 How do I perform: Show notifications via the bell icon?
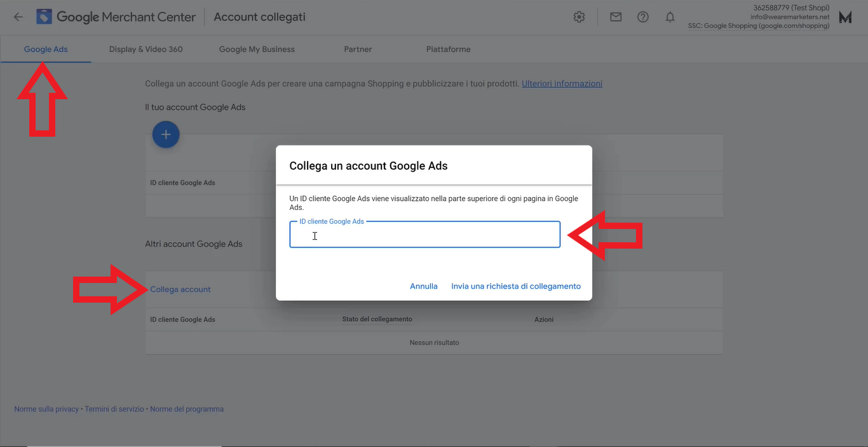click(x=670, y=17)
